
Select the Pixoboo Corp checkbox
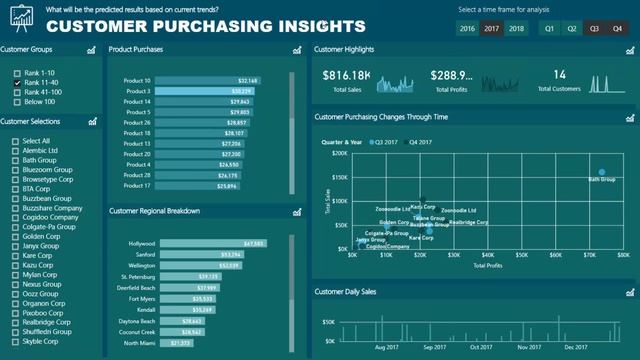click(16, 313)
